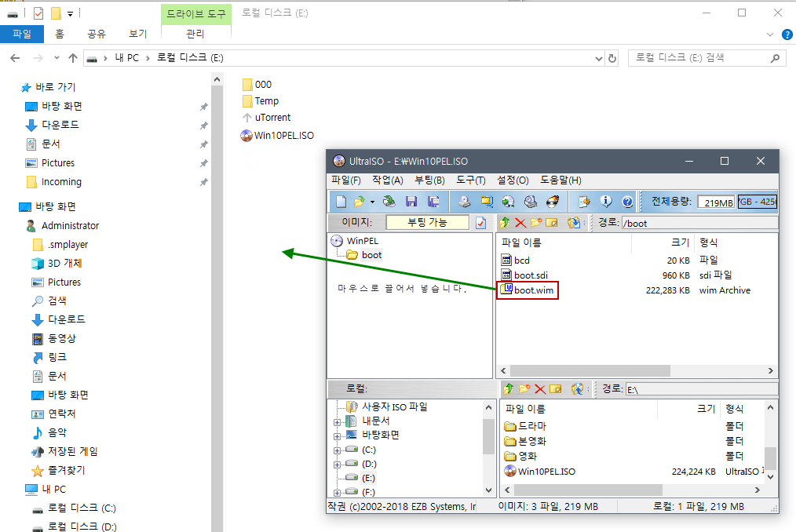This screenshot has width=796, height=532.
Task: Click the boot info checkmark icon beside 부팅 가능
Action: [480, 223]
